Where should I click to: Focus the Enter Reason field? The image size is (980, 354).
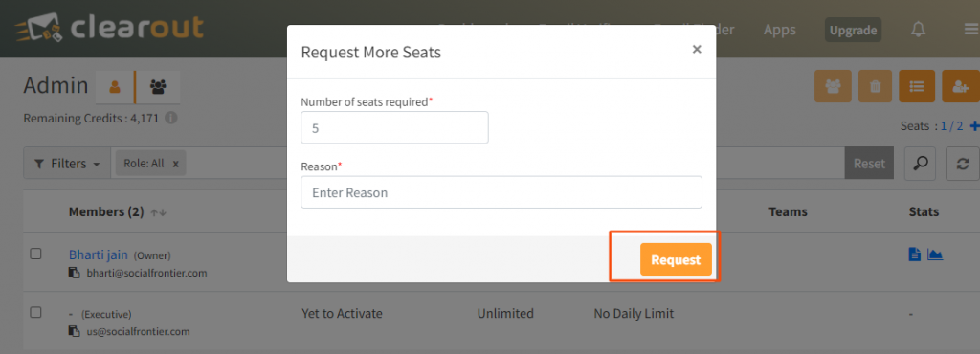coord(501,192)
